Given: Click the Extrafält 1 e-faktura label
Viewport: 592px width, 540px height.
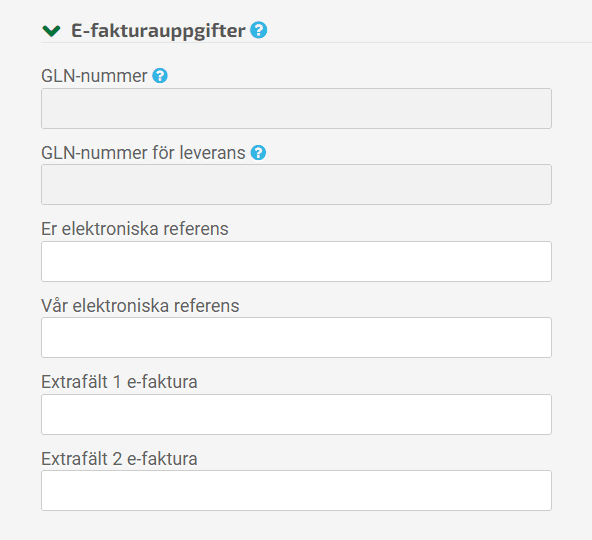Looking at the screenshot, I should [119, 382].
